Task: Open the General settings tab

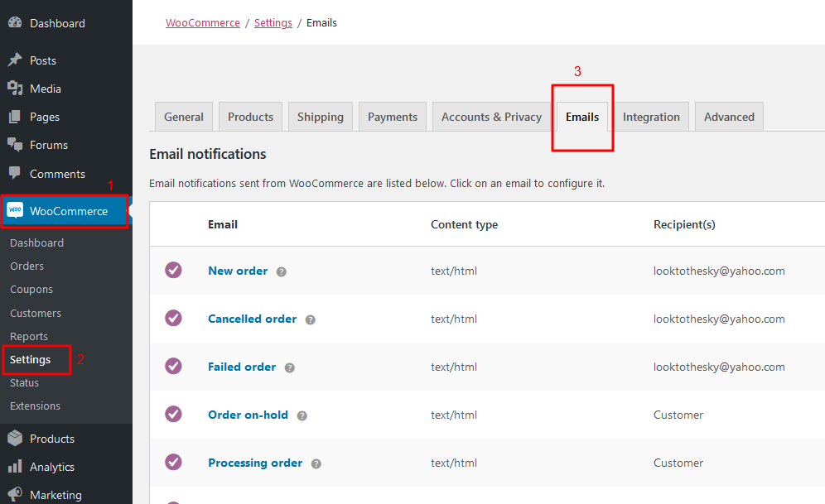Action: tap(184, 117)
